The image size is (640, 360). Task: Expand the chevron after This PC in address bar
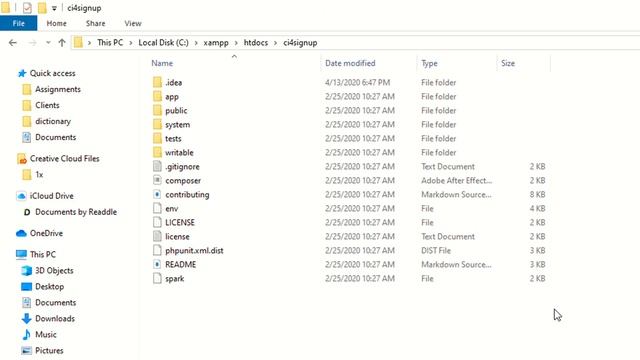point(131,43)
